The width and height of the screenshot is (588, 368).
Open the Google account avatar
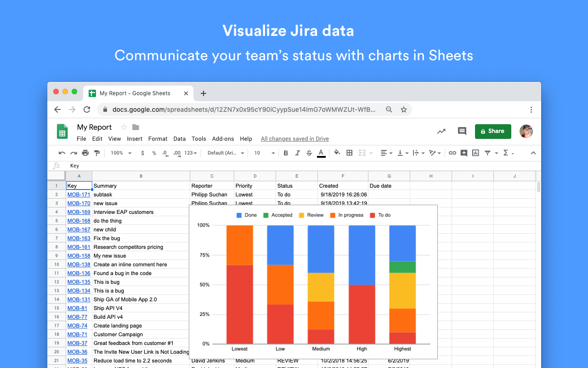point(526,131)
